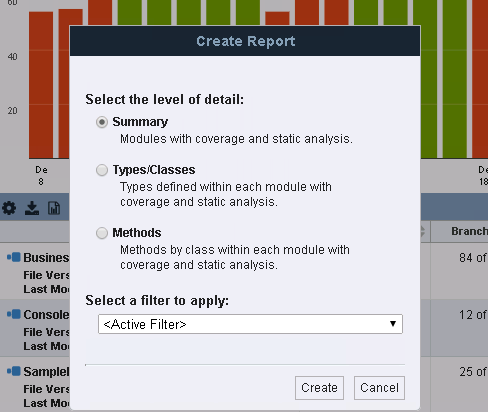Click the download icon in toolbar
Screen dimensions: 488x412
(32, 208)
